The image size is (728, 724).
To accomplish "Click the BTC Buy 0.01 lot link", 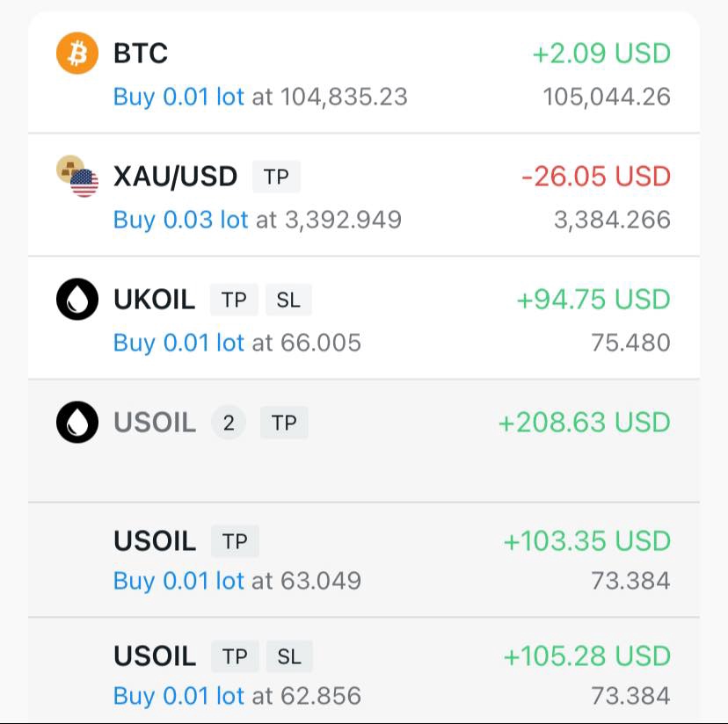I will [178, 96].
